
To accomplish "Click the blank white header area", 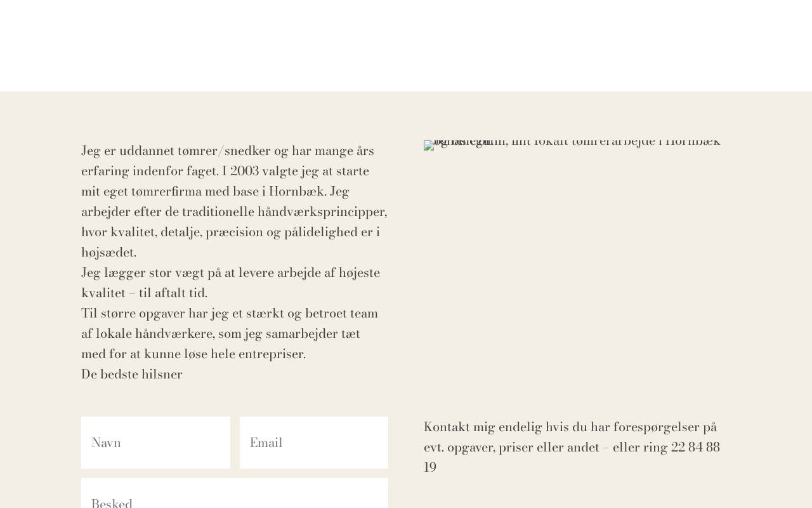I will [406, 46].
